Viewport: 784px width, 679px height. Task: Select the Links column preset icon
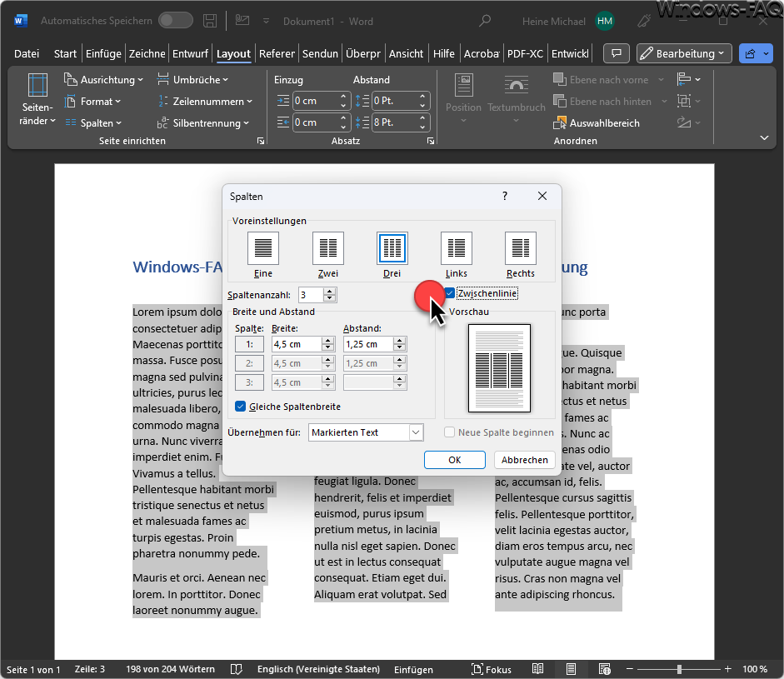[456, 248]
